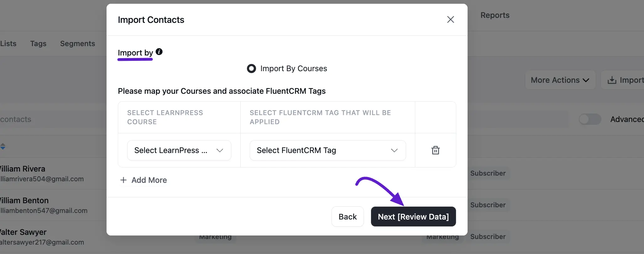Click the sort arrows icon in contacts table
Screen dimensions: 644x254
pyautogui.click(x=3, y=146)
